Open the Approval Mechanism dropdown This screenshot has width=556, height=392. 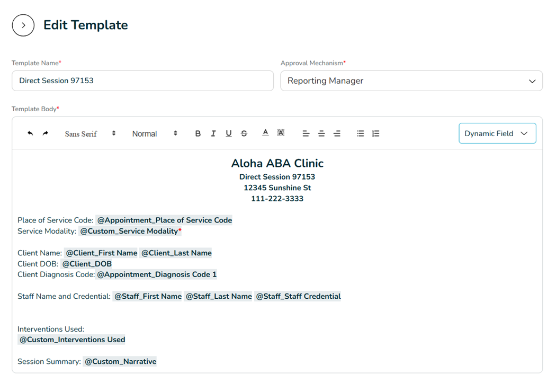[411, 81]
